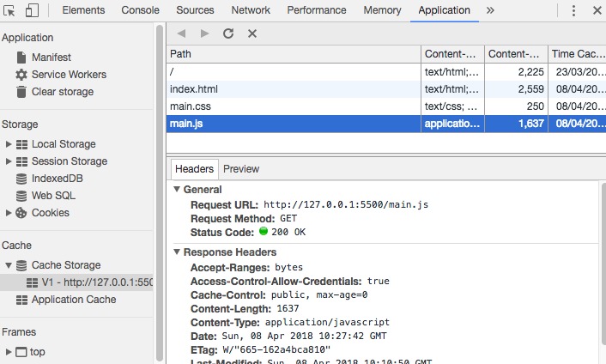Screen dimensions: 606x364
Task: Expand the top frame tree arrow
Action: pos(8,352)
